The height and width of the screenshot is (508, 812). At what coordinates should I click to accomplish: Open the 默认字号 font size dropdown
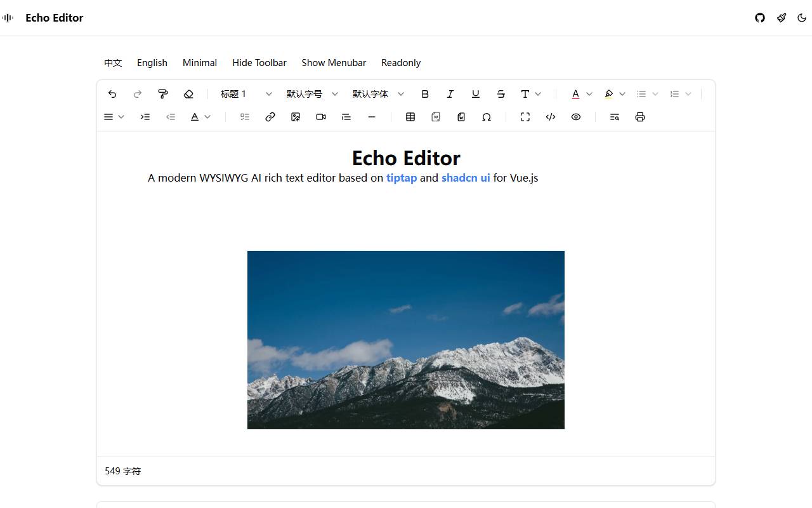click(312, 94)
